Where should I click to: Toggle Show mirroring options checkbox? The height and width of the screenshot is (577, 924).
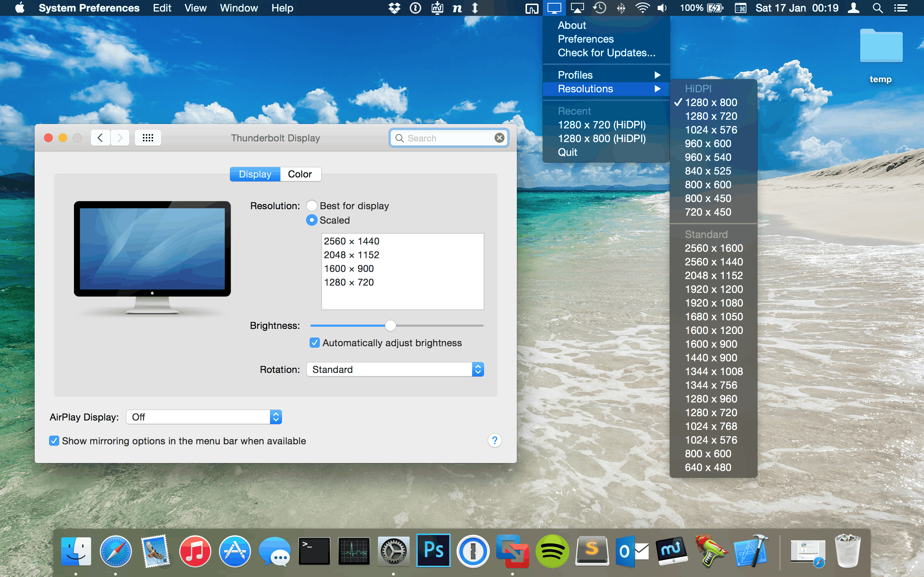(x=54, y=441)
